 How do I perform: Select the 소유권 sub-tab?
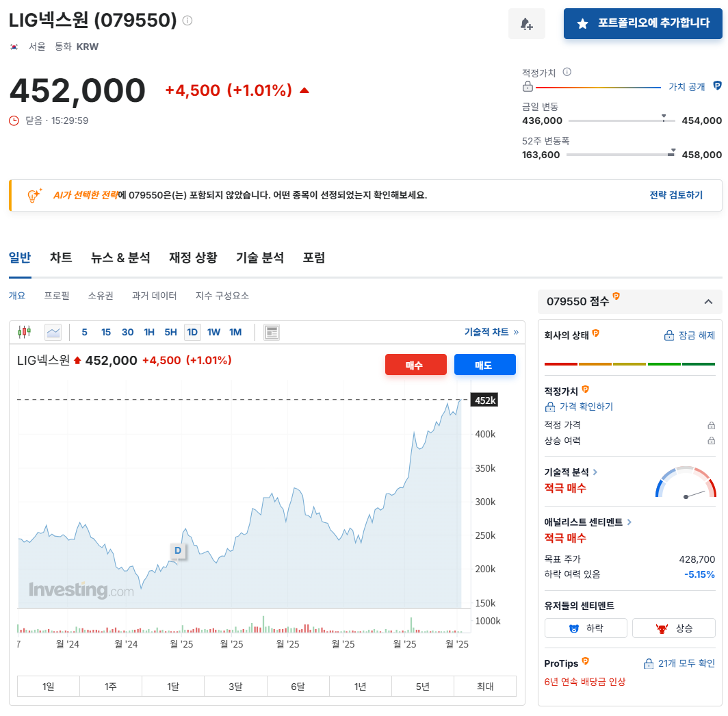pyautogui.click(x=101, y=296)
